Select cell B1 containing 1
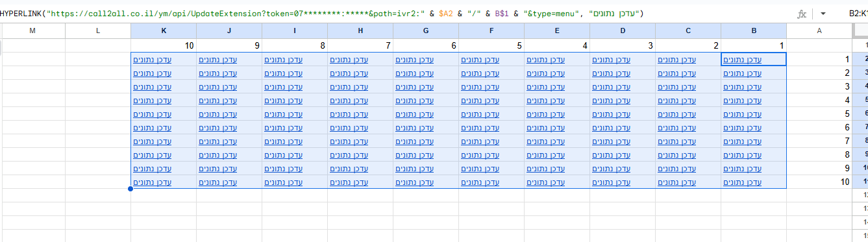868x242 pixels. [x=754, y=45]
